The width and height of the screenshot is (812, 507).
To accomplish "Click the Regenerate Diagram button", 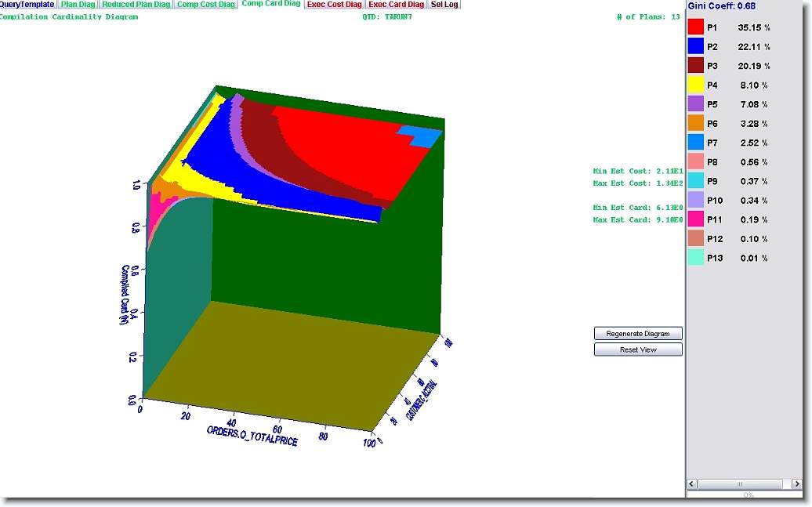I will (638, 334).
